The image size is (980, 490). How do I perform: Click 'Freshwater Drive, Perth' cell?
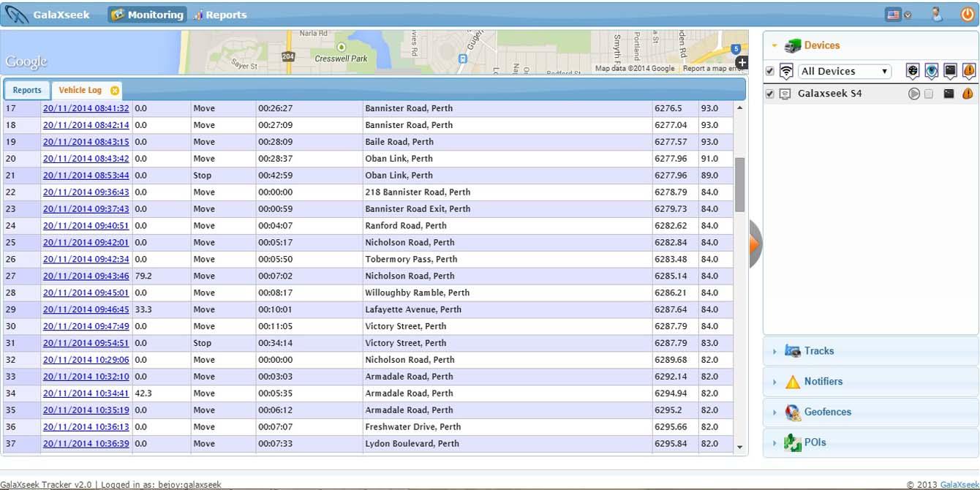click(x=508, y=427)
